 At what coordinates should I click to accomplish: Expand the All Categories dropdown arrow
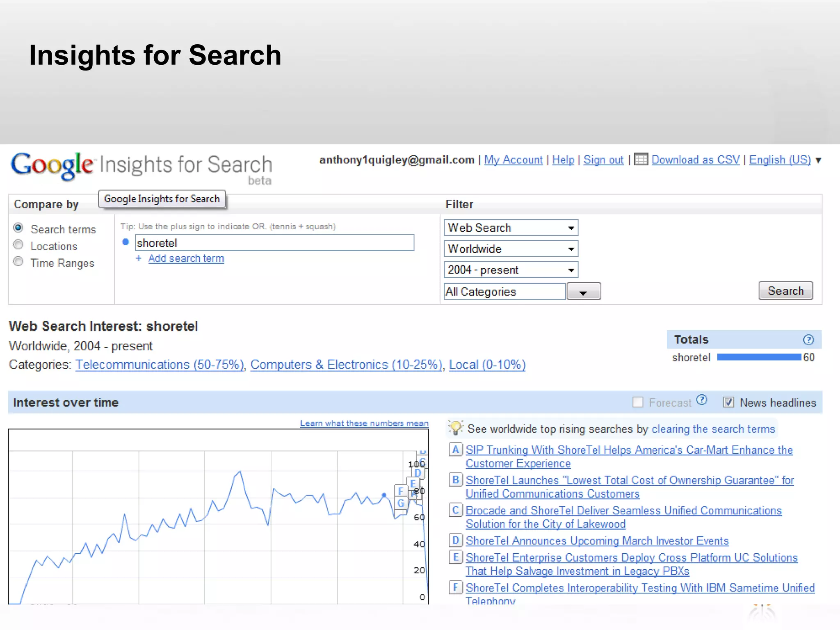point(584,292)
